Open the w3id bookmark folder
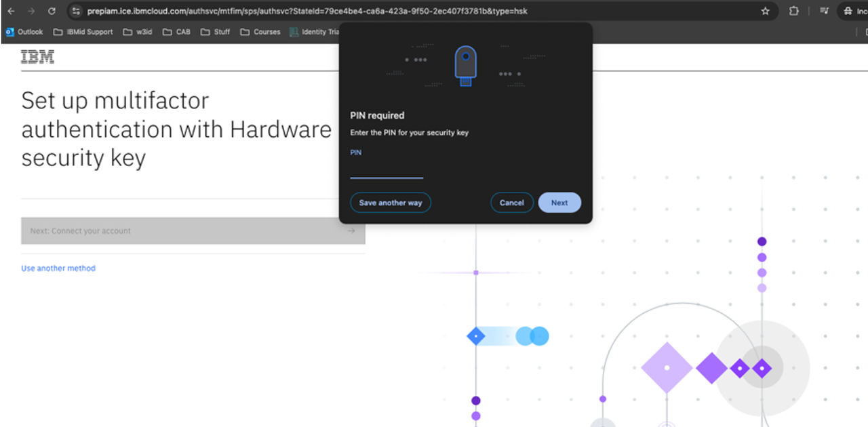The image size is (868, 427). coord(138,32)
